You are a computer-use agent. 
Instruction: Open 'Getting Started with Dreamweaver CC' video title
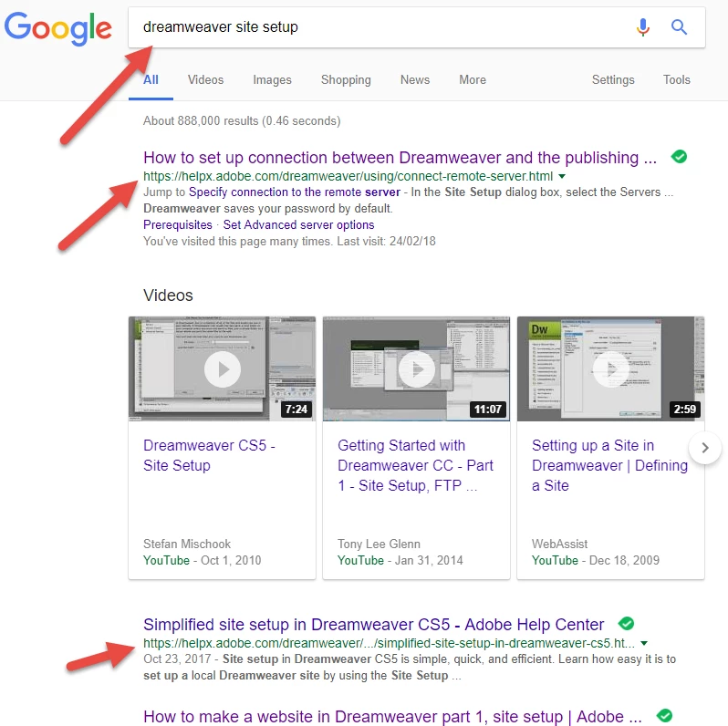click(415, 465)
